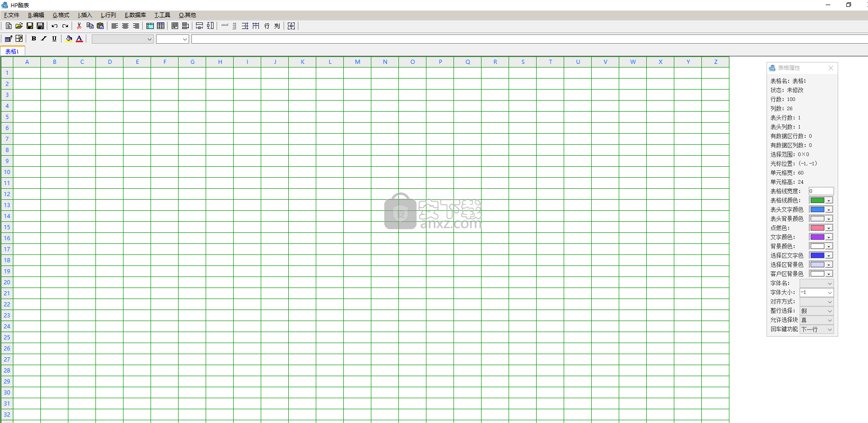The width and height of the screenshot is (868, 423).
Task: Undo the last action
Action: 55,26
